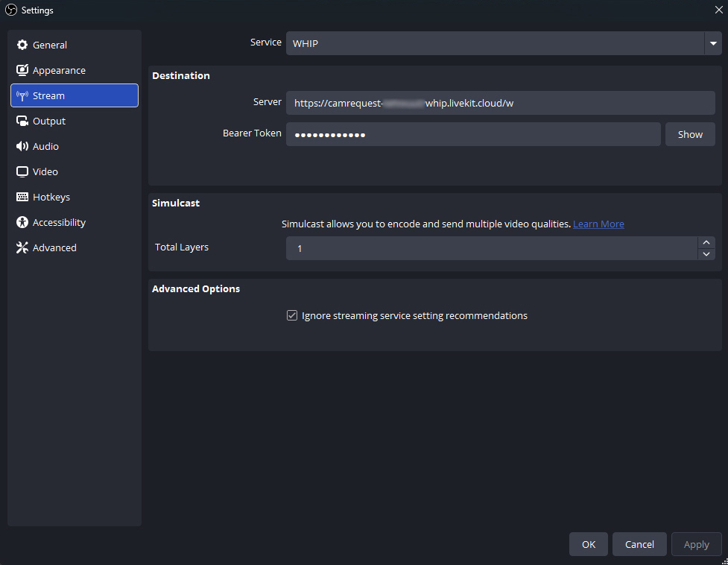This screenshot has width=728, height=565.
Task: Click the Advanced tools icon
Action: [x=22, y=247]
